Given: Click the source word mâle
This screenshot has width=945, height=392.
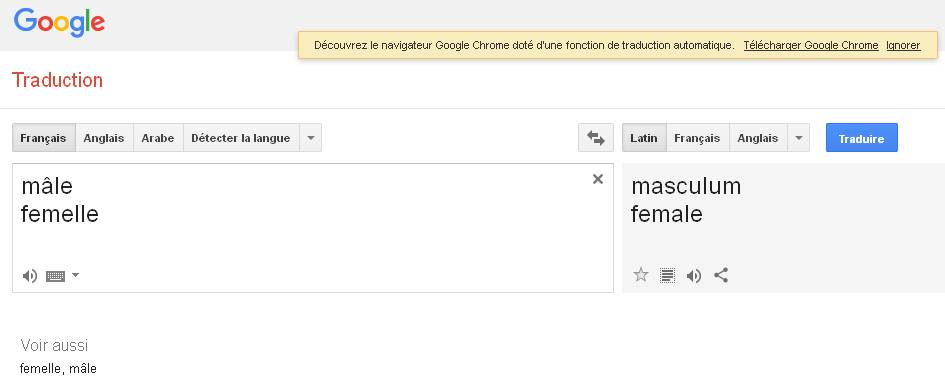Looking at the screenshot, I should click(x=46, y=185).
